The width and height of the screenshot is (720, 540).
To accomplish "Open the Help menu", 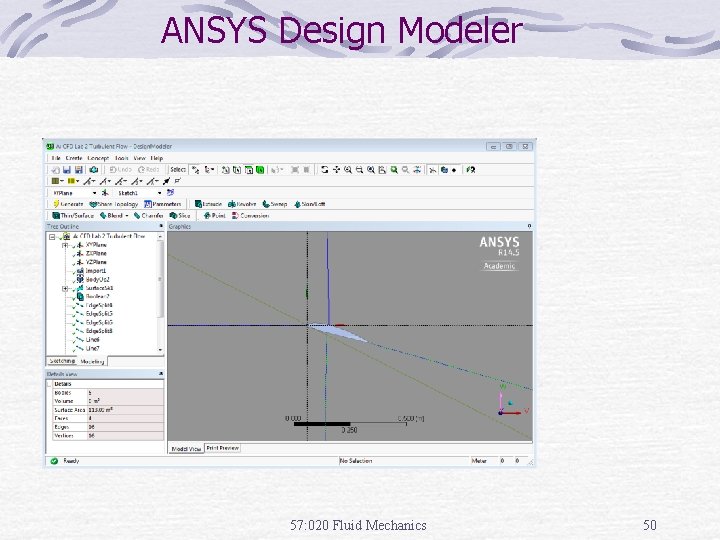I will pos(157,158).
